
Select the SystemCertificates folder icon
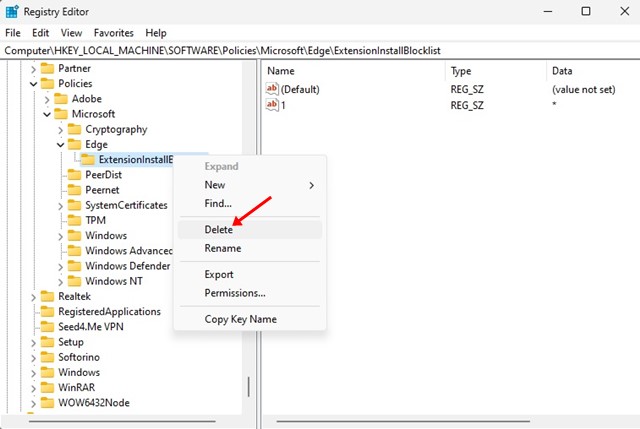(74, 205)
